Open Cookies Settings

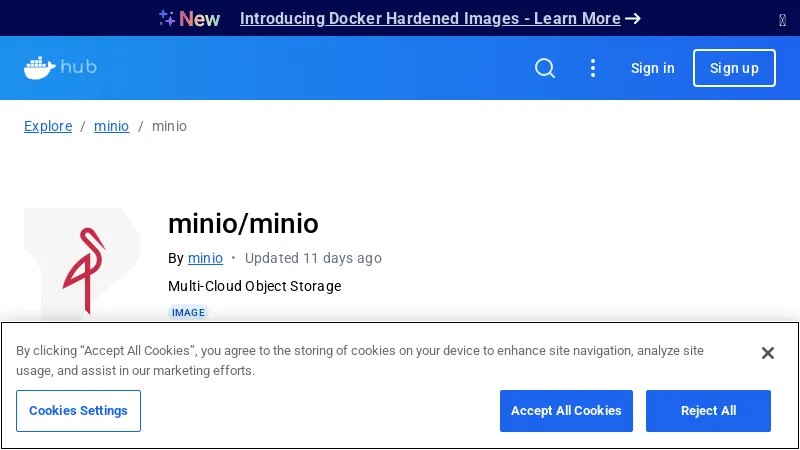pyautogui.click(x=78, y=411)
